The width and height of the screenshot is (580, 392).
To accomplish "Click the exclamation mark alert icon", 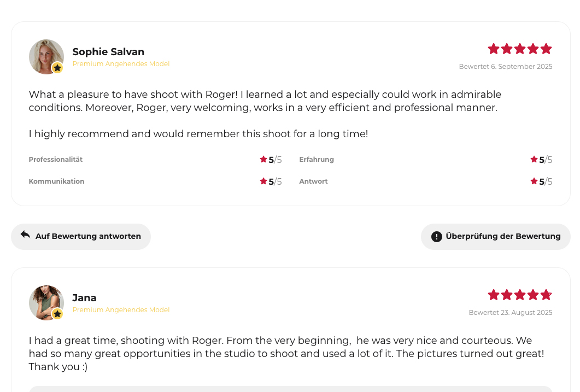I will coord(436,237).
